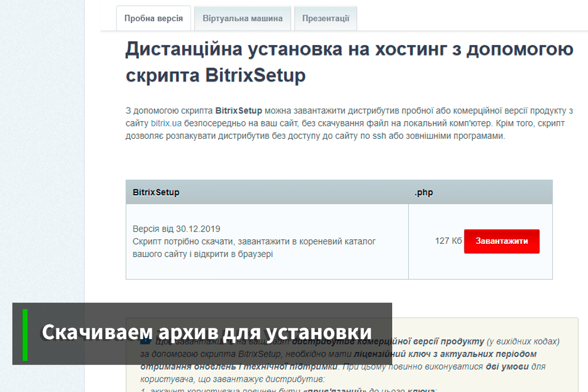Screen dimensions: 588x392
Task: Click the BitrixSetup table header
Action: [x=156, y=192]
